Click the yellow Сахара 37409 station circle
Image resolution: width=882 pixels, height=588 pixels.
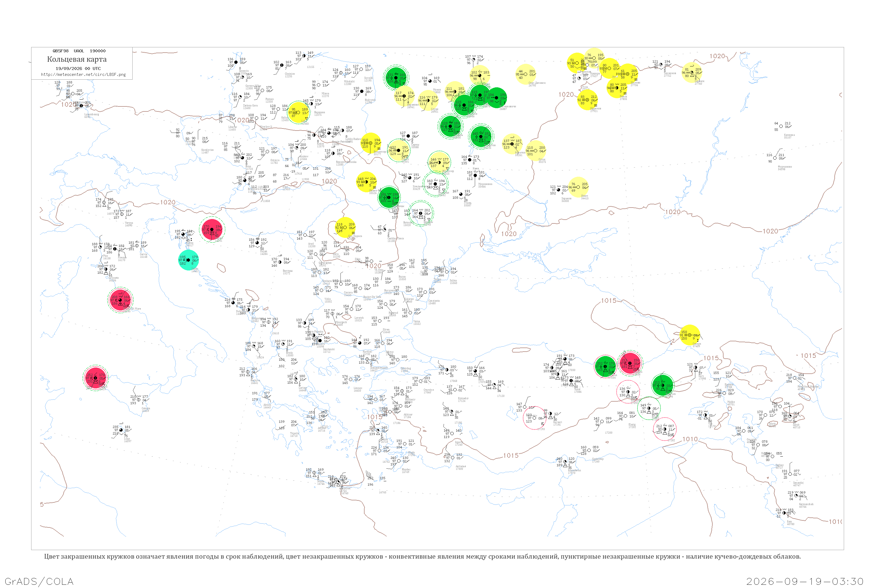(690, 335)
